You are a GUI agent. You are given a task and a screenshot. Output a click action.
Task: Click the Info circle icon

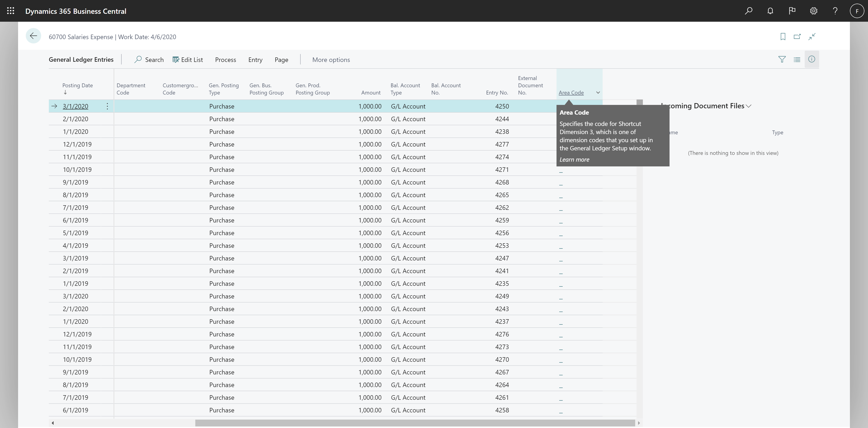(x=811, y=59)
